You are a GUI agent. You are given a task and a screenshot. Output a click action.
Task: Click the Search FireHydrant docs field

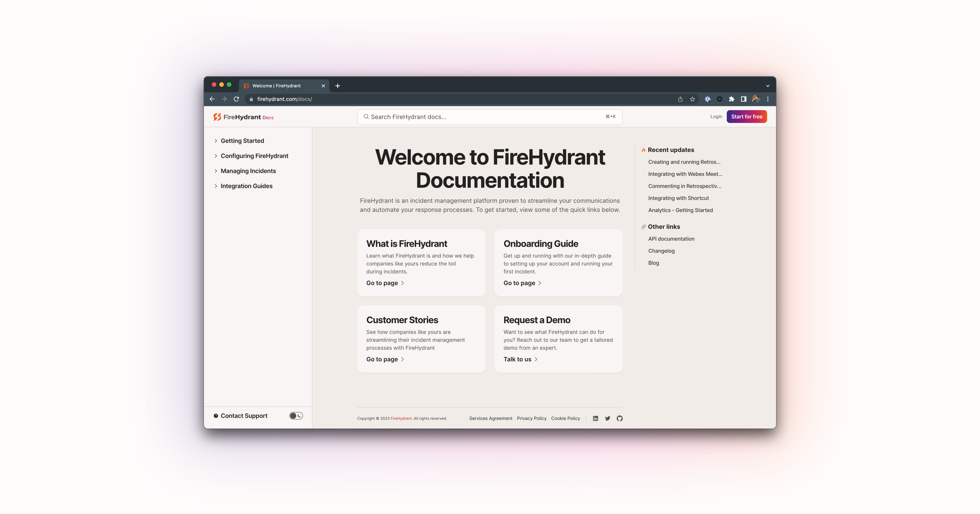coord(490,117)
